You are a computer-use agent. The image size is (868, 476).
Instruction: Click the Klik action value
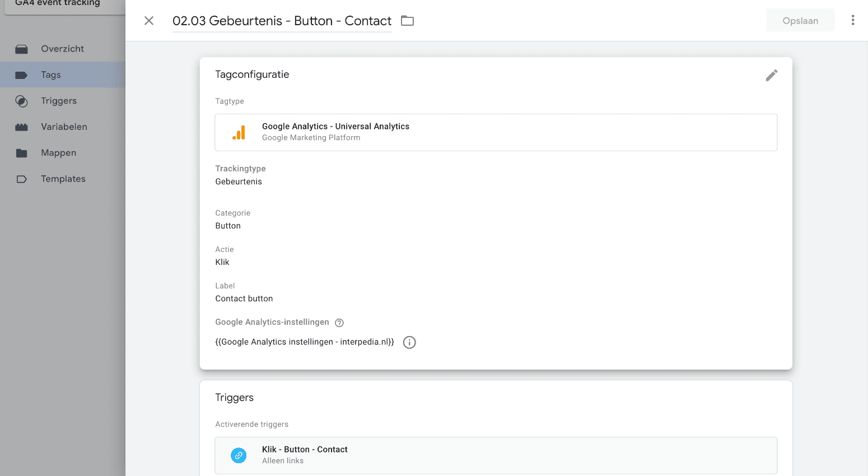point(222,262)
